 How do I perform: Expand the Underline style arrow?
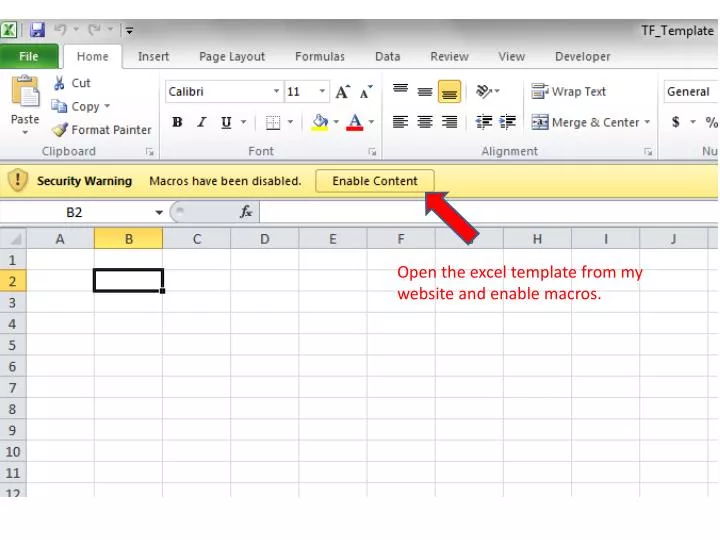243,122
